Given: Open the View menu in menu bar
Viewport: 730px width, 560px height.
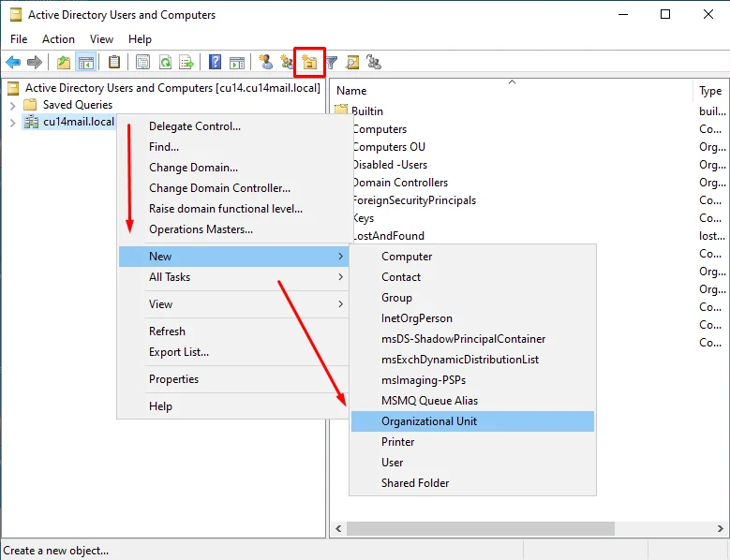Looking at the screenshot, I should [101, 39].
